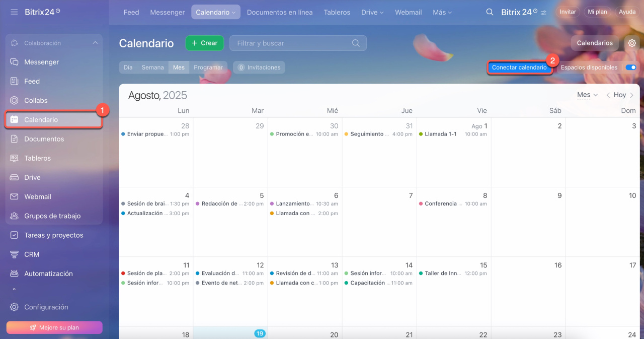Toggle the Espacios disponibles switch
Screen dimensions: 644x339
pyautogui.click(x=631, y=67)
